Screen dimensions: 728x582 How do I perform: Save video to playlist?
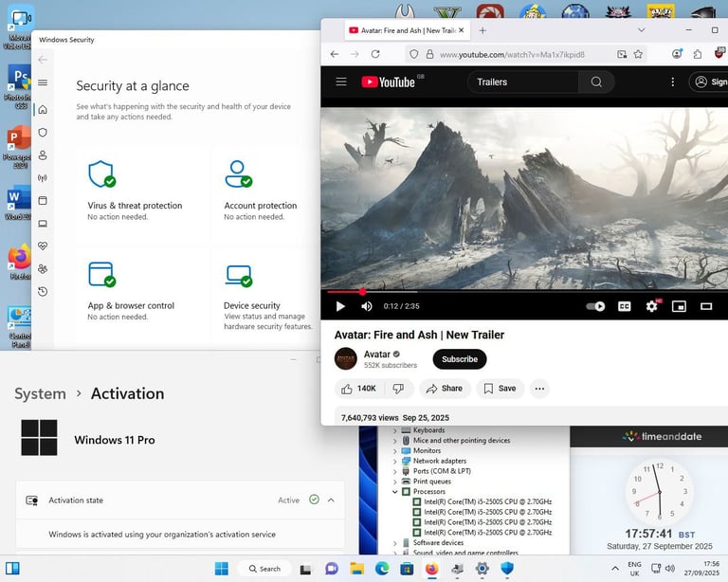coord(500,389)
